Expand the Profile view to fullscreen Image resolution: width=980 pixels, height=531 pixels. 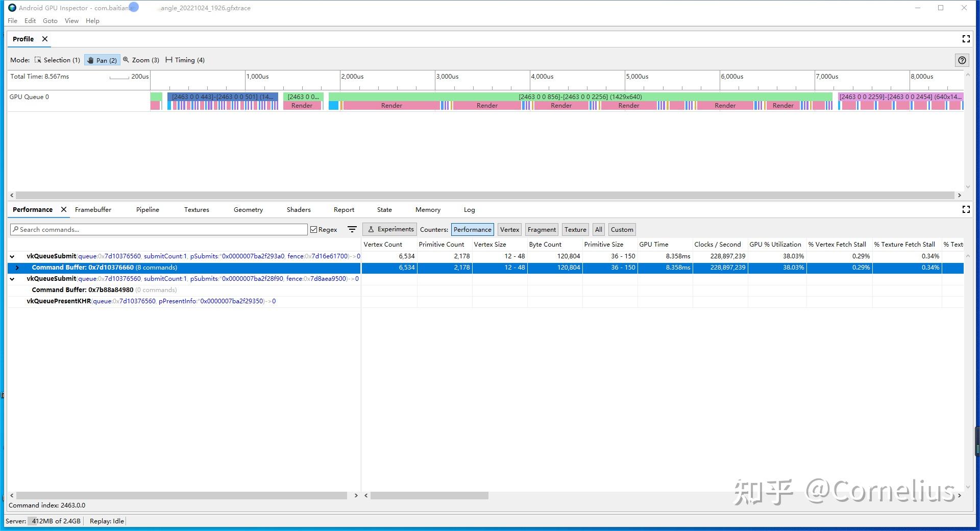tap(966, 39)
